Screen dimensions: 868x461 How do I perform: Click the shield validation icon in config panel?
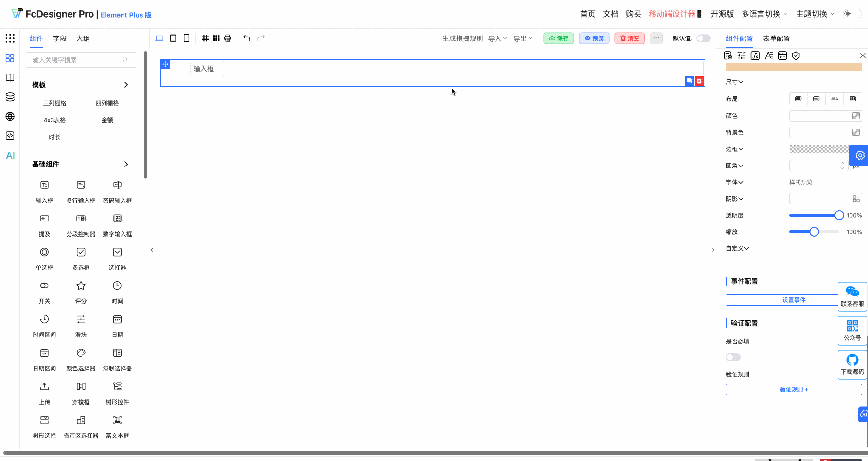coord(796,55)
